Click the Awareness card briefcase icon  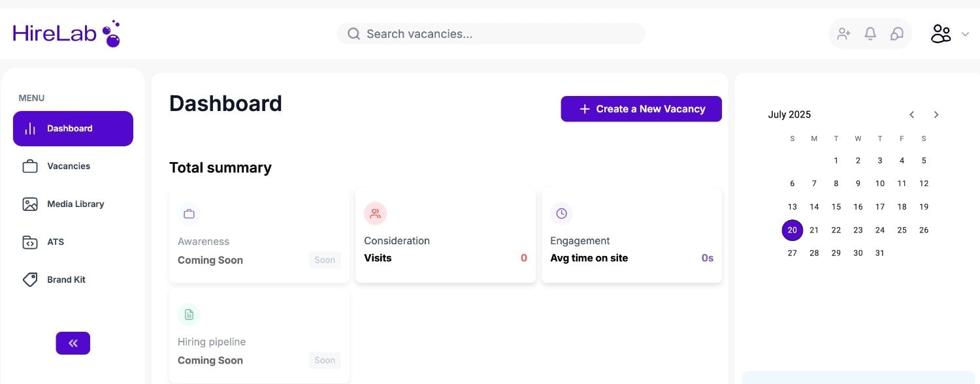click(x=189, y=214)
